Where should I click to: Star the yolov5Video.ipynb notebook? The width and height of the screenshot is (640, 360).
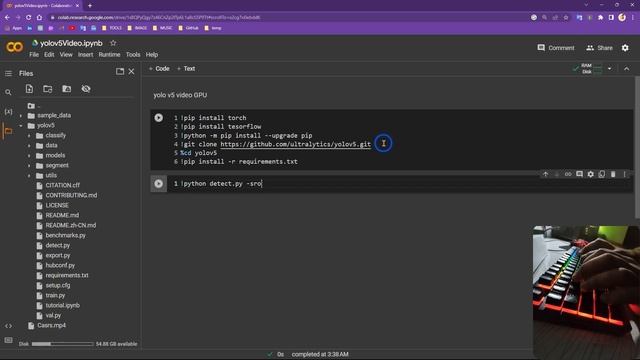point(113,43)
